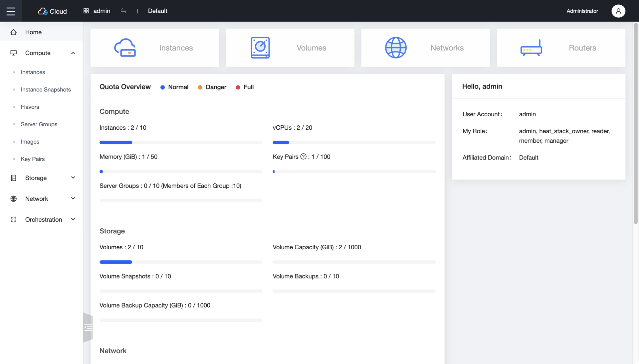Click the Networks card label
The height and width of the screenshot is (364, 639).
pos(447,48)
